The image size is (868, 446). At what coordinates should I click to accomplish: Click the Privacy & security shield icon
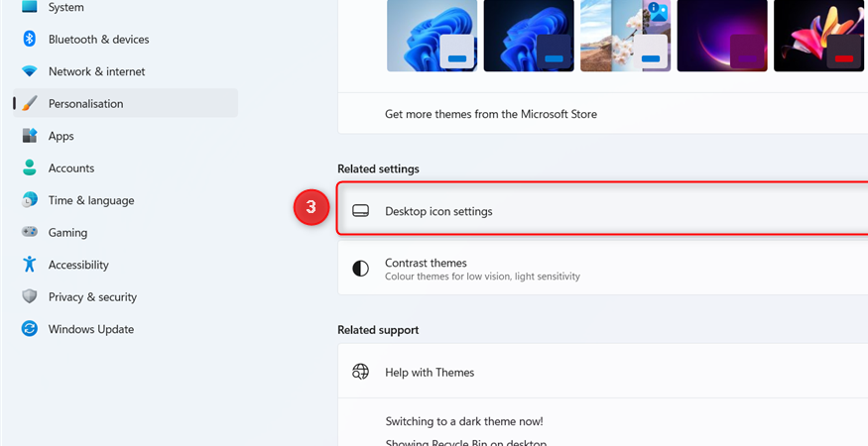click(x=30, y=296)
